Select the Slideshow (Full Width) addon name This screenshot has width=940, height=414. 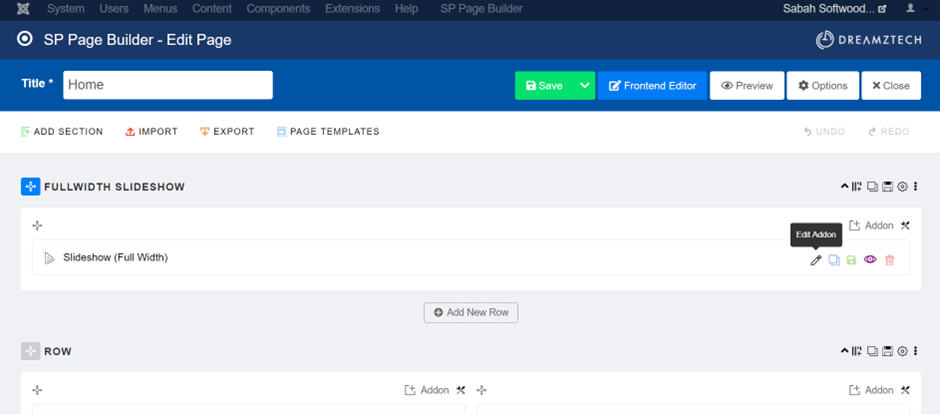[116, 258]
